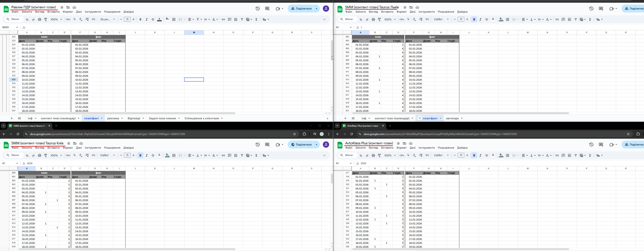Image resolution: width=644 pixels, height=251 pixels.
Task: Open zoom 100% dropdown in Равлик ПДР toolbar
Action: [x=56, y=19]
